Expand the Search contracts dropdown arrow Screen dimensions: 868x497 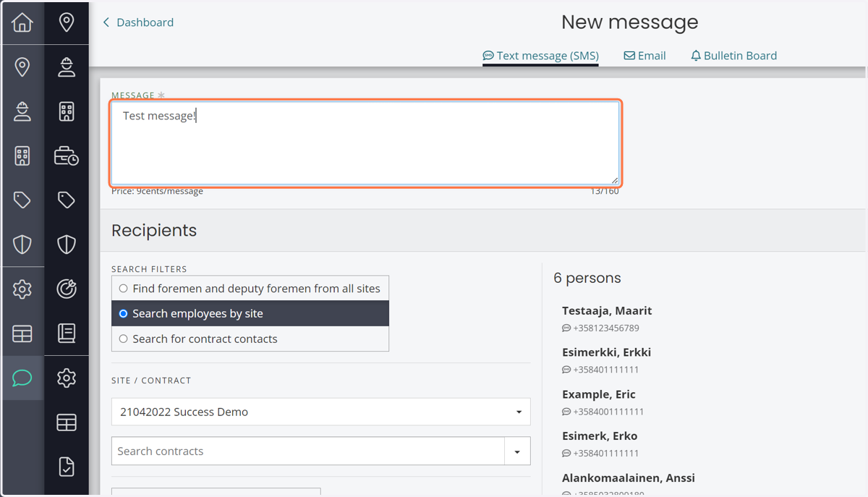pyautogui.click(x=517, y=451)
